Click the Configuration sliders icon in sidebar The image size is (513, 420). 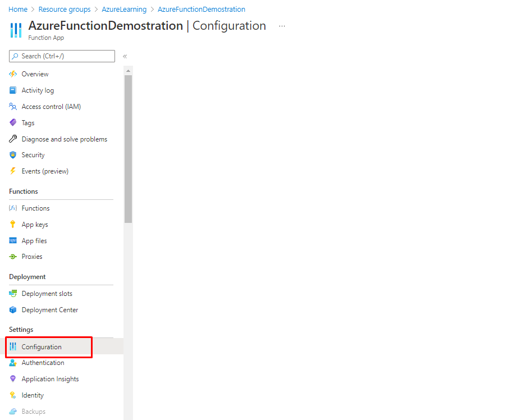13,346
